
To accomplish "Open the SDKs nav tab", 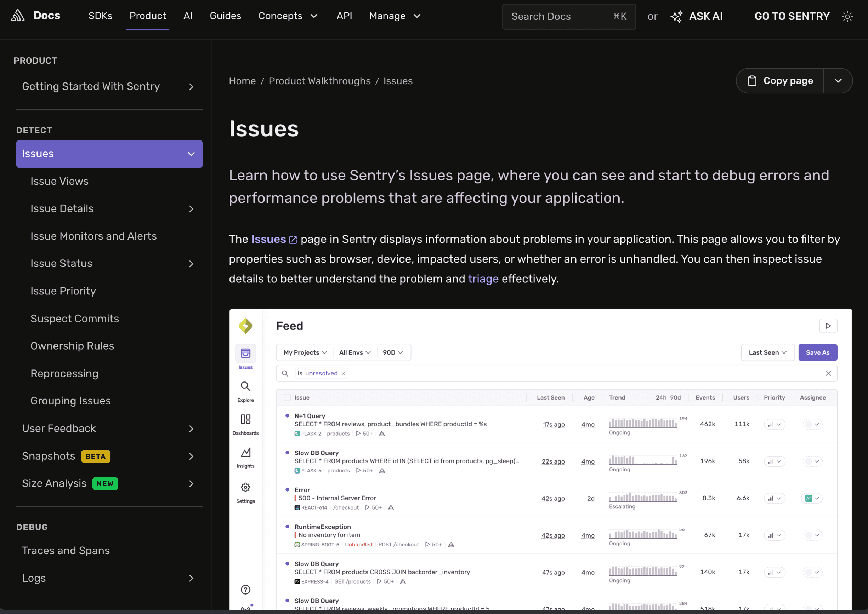I will [x=100, y=16].
